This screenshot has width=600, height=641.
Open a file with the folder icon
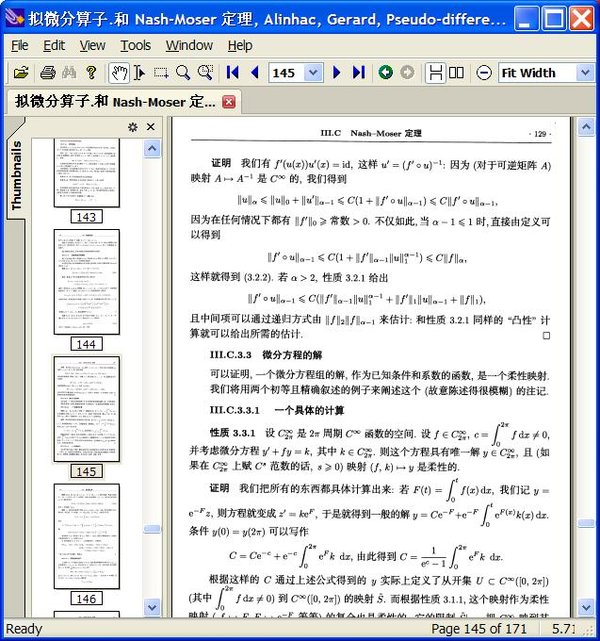coord(21,73)
